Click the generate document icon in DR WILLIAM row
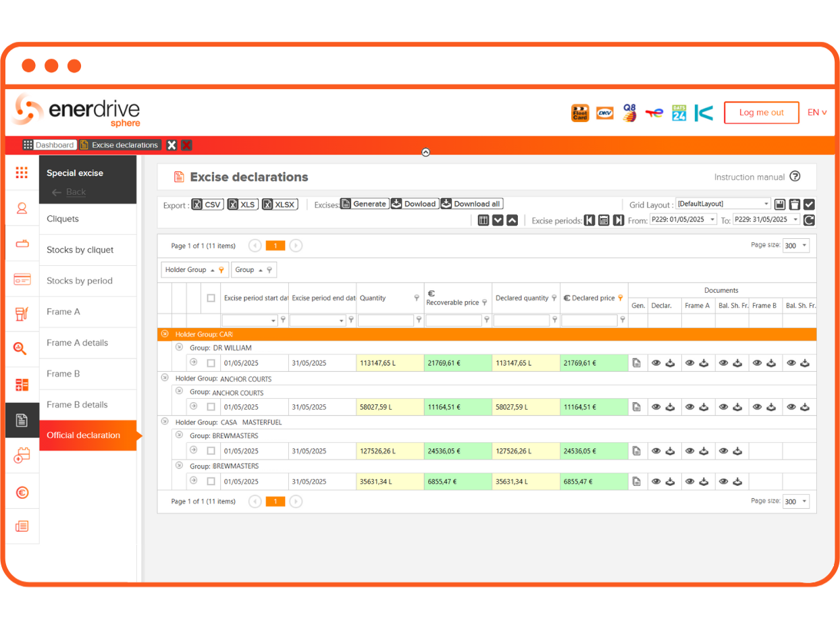Image resolution: width=840 pixels, height=629 pixels. click(636, 363)
